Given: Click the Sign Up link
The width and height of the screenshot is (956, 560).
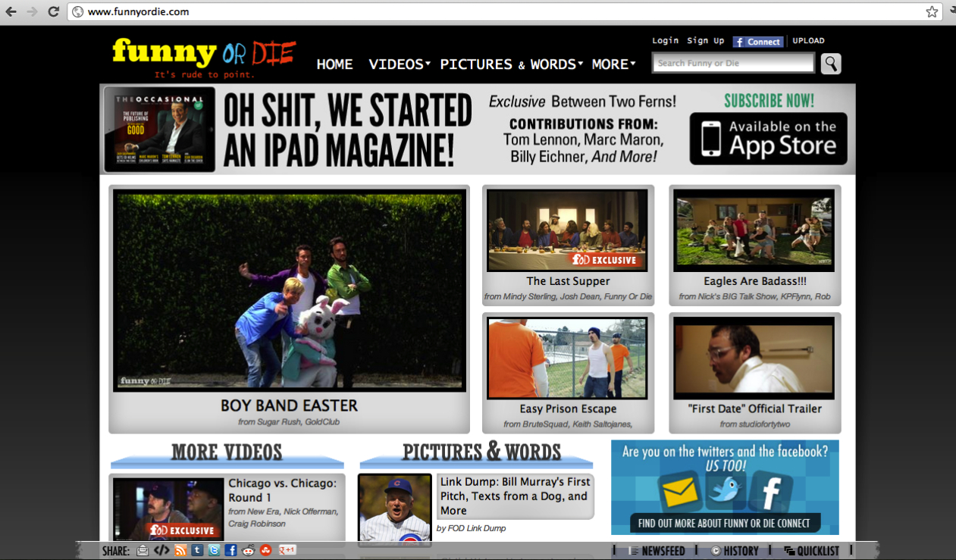Looking at the screenshot, I should [706, 41].
